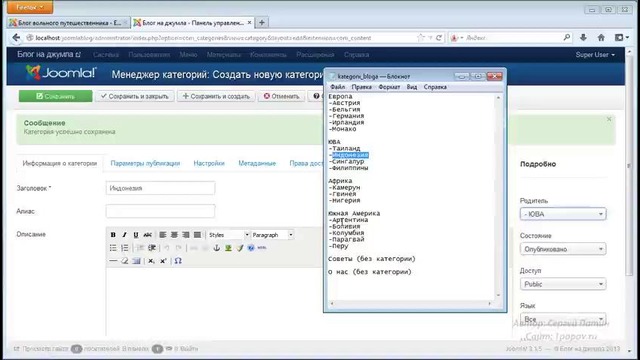Click the empty Алиас input field

coord(160,211)
